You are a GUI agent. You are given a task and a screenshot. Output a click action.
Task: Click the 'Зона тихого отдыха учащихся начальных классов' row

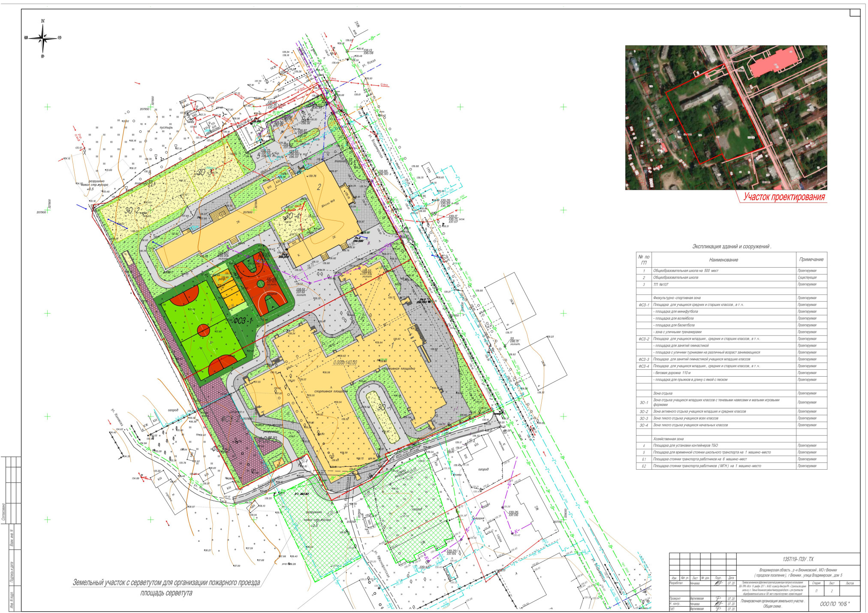pyautogui.click(x=731, y=425)
